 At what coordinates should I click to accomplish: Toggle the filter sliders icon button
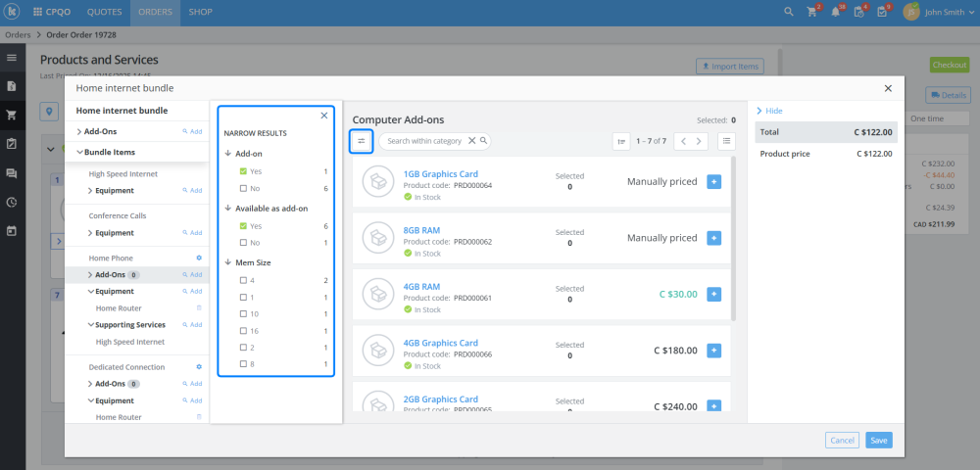coord(362,141)
